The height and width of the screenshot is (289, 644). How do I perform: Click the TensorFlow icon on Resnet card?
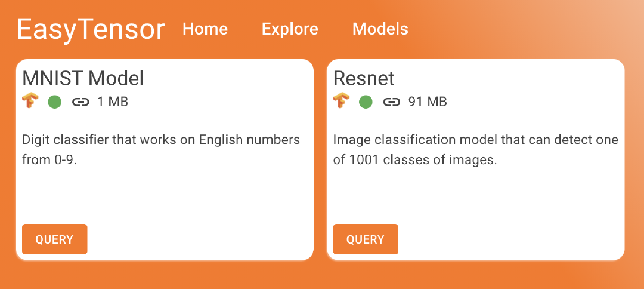click(340, 102)
